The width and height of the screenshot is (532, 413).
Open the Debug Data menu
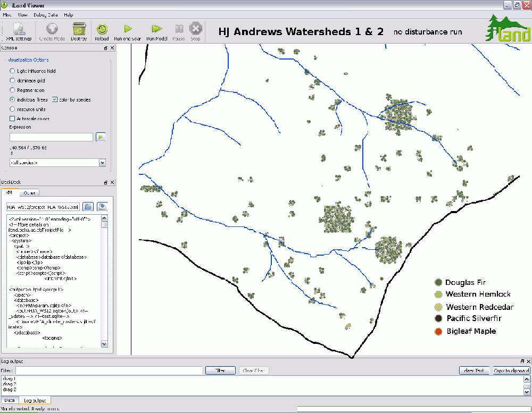pyautogui.click(x=45, y=15)
